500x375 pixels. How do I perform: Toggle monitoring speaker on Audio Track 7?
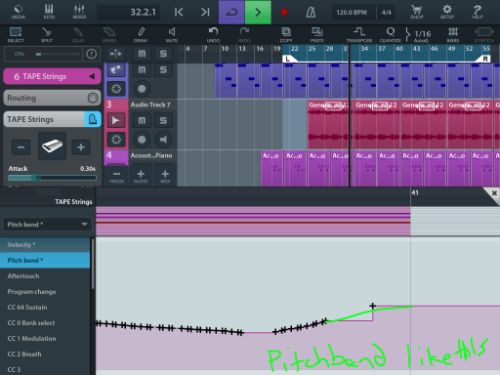pos(163,139)
